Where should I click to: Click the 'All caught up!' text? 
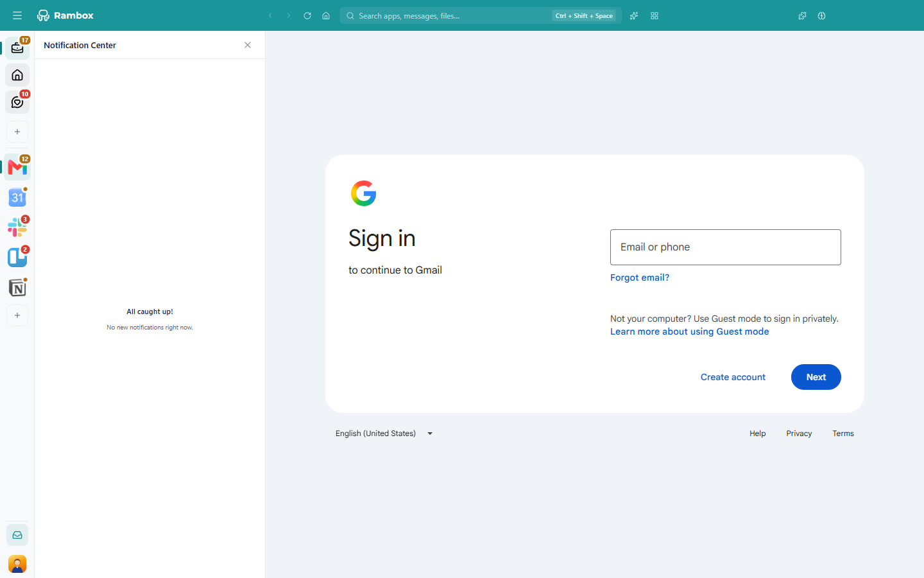point(150,311)
